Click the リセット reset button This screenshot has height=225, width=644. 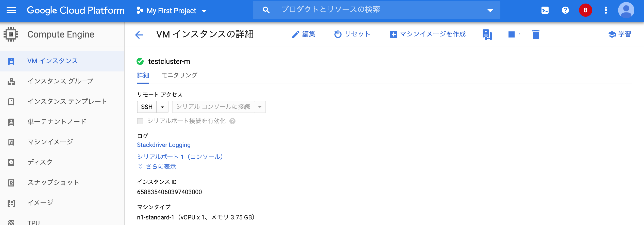tap(352, 34)
